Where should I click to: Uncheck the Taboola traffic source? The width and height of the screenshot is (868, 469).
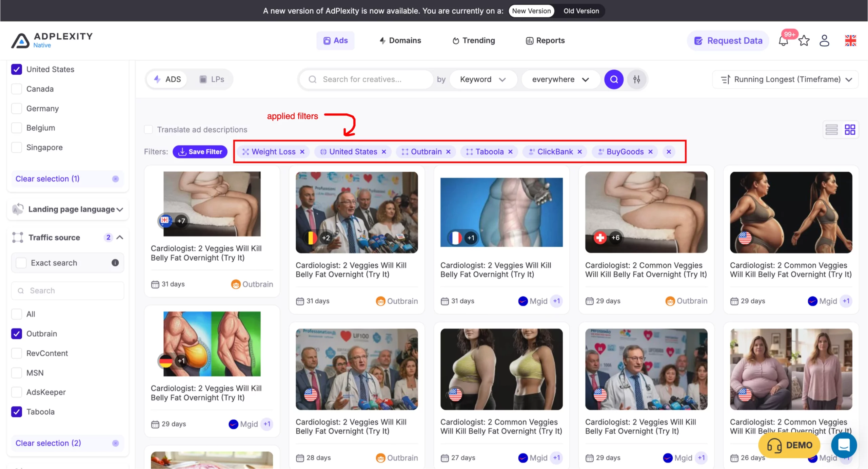point(17,412)
